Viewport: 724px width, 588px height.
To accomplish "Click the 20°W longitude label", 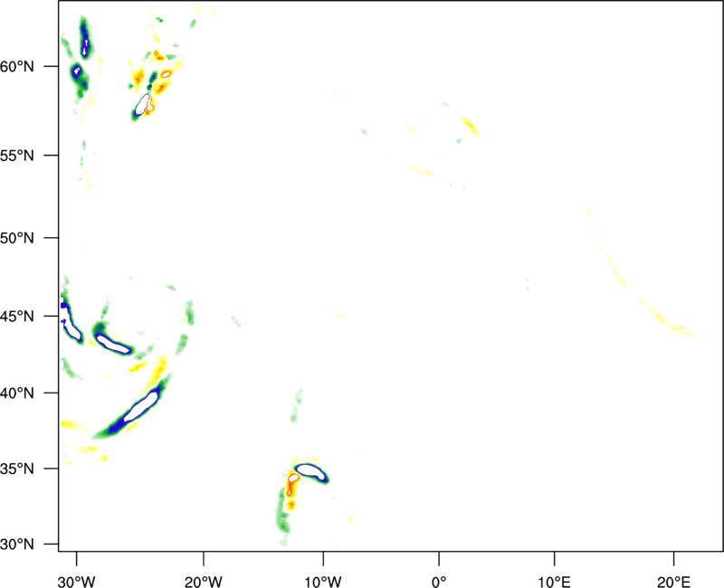I will [204, 582].
